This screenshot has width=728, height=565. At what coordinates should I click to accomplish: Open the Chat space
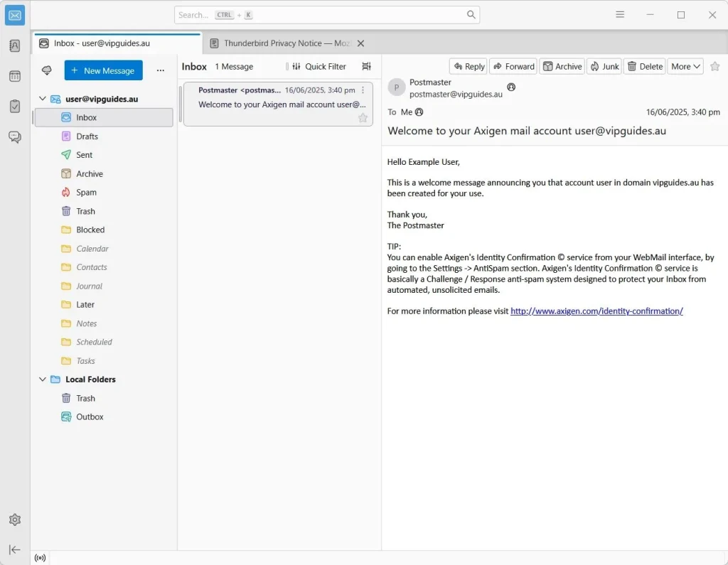tap(14, 137)
